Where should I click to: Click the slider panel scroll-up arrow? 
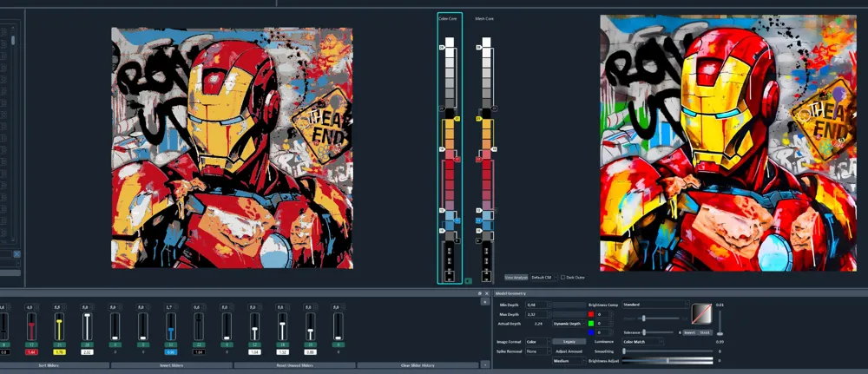[485, 302]
